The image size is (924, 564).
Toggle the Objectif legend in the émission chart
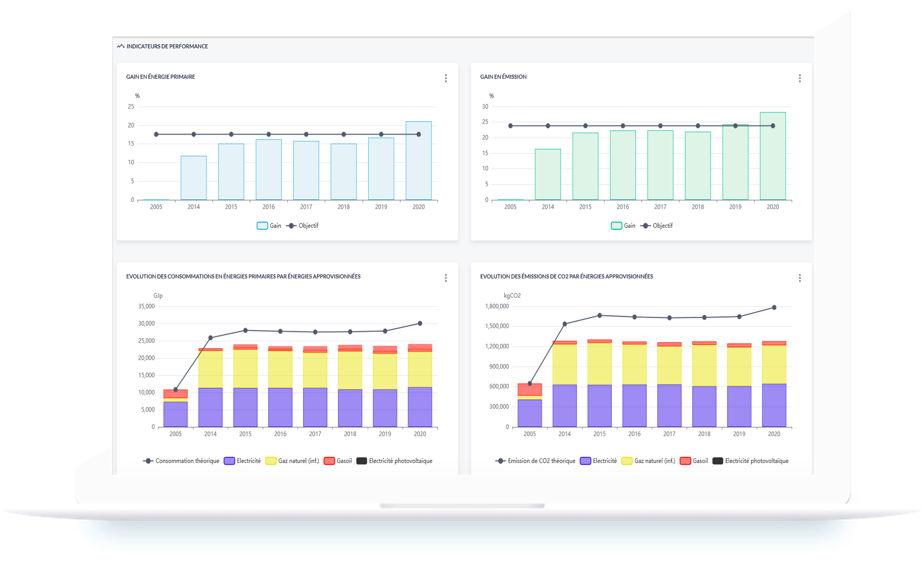tap(656, 225)
